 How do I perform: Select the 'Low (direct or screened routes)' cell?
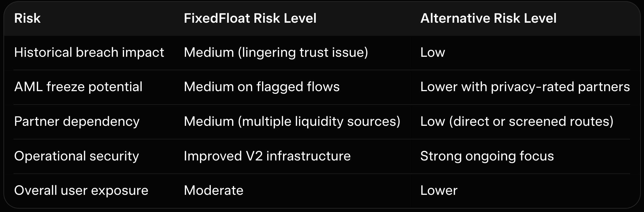517,121
